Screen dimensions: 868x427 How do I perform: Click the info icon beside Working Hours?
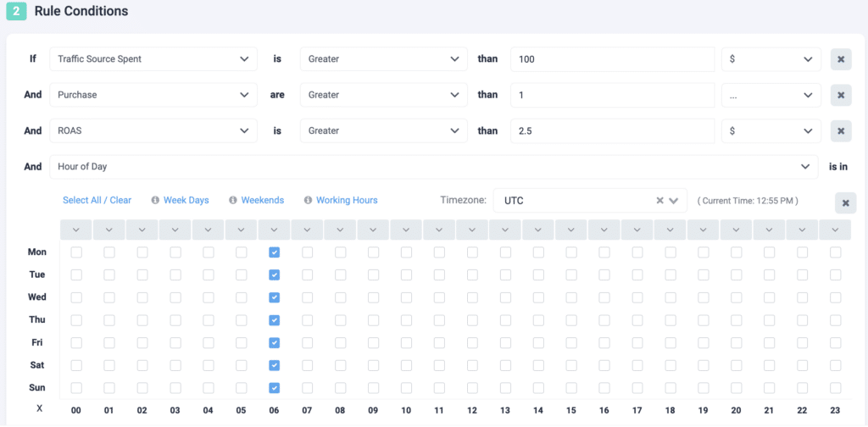click(x=309, y=200)
